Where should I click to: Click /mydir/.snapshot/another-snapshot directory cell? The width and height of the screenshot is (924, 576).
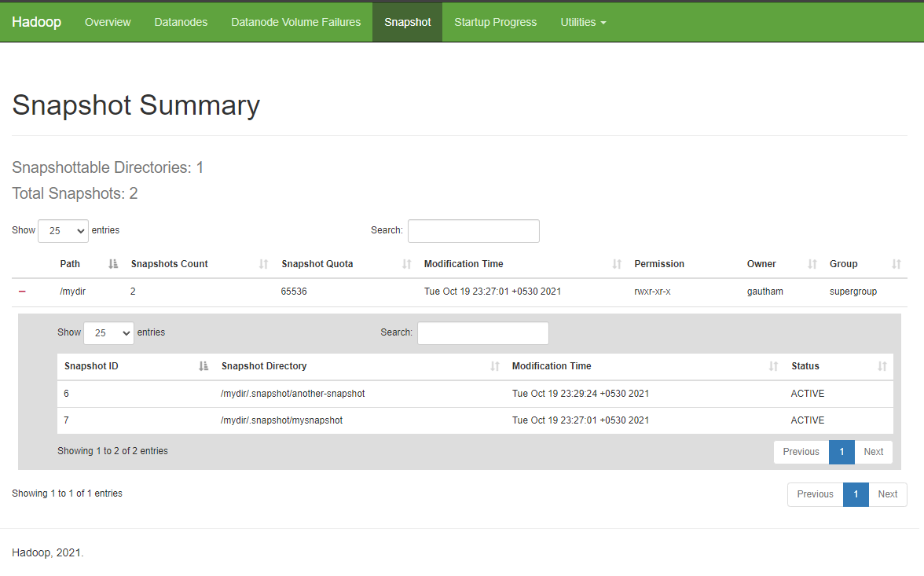(x=293, y=393)
